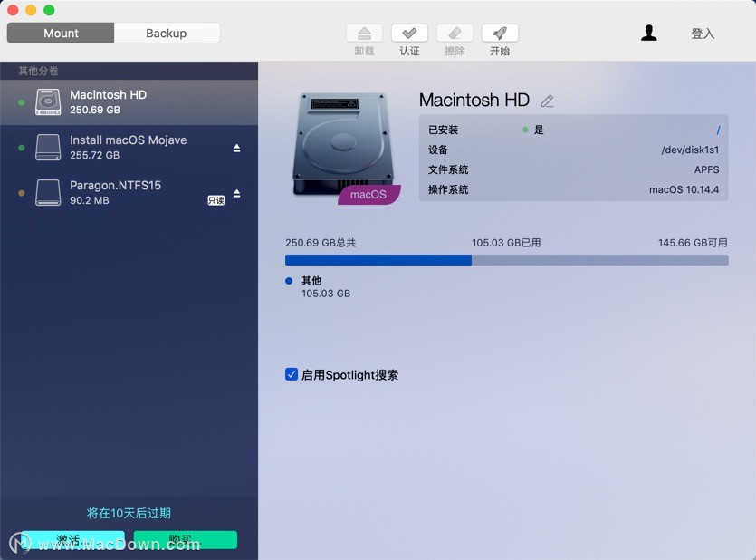This screenshot has height=560, width=756.
Task: Edit the Macintosh HD name with pencil icon
Action: 547,101
